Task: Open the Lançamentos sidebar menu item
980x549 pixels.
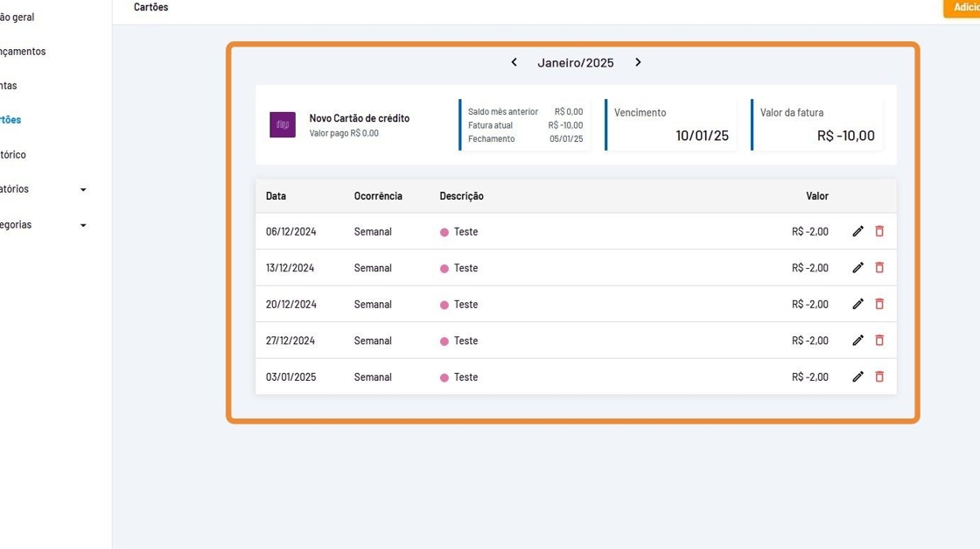Action: (x=23, y=52)
